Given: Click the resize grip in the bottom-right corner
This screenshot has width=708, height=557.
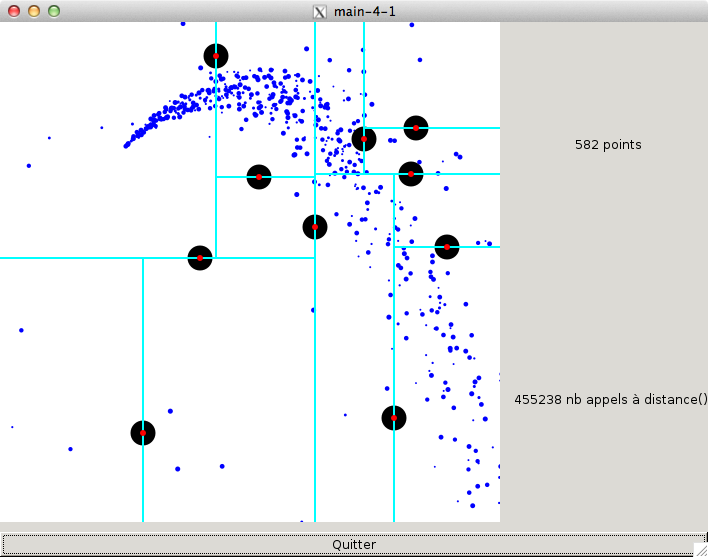Looking at the screenshot, I should click(701, 550).
